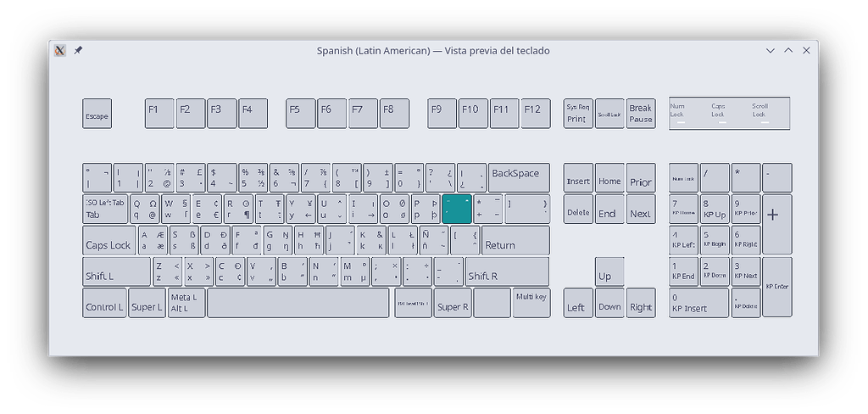Click the F12 key

point(536,114)
